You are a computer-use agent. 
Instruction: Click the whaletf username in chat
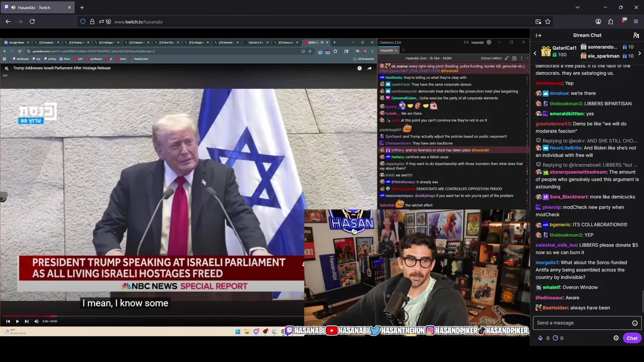coord(551,288)
